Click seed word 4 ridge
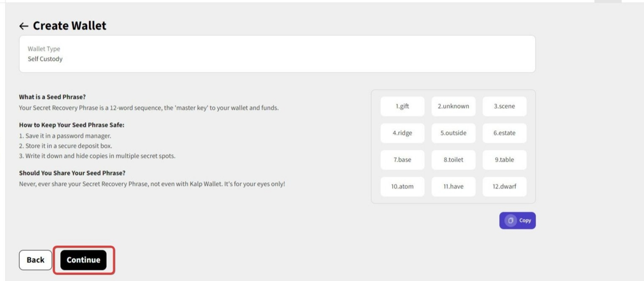Image resolution: width=644 pixels, height=281 pixels. pyautogui.click(x=402, y=133)
